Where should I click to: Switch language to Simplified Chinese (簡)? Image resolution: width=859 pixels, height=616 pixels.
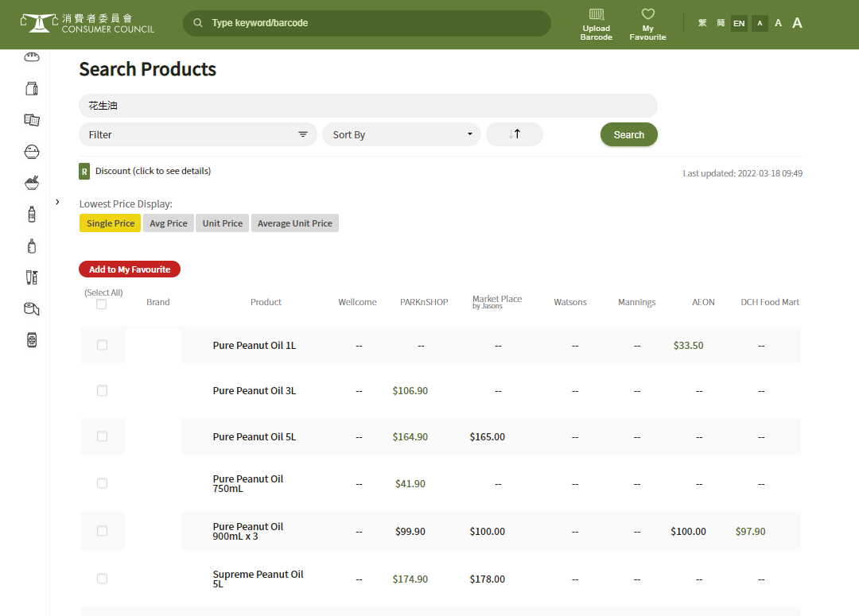click(721, 23)
